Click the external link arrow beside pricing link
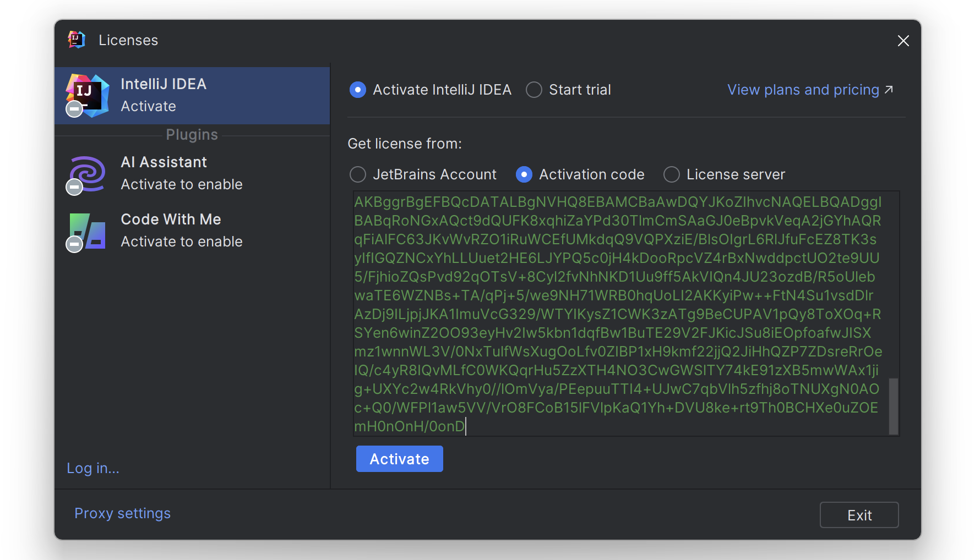The width and height of the screenshot is (980, 560). [889, 89]
